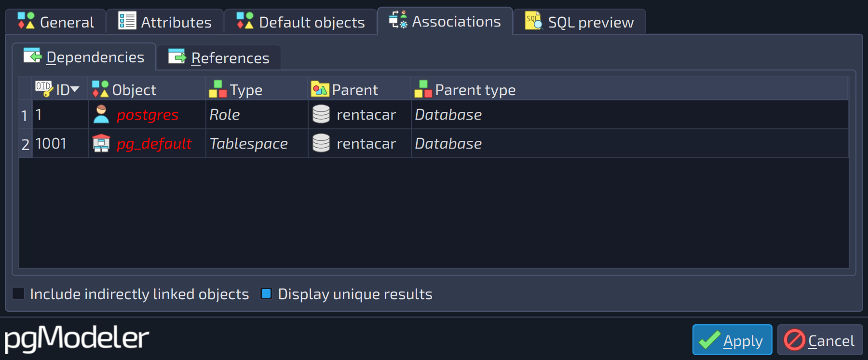Screen dimensions: 868x360
Task: Click the Cancel button
Action: pyautogui.click(x=820, y=340)
